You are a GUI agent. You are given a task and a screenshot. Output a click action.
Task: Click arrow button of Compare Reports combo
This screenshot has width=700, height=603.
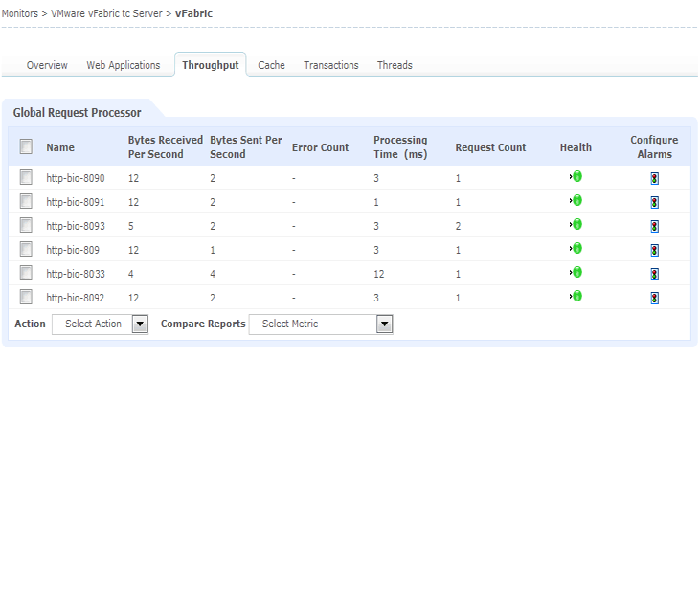coord(384,324)
